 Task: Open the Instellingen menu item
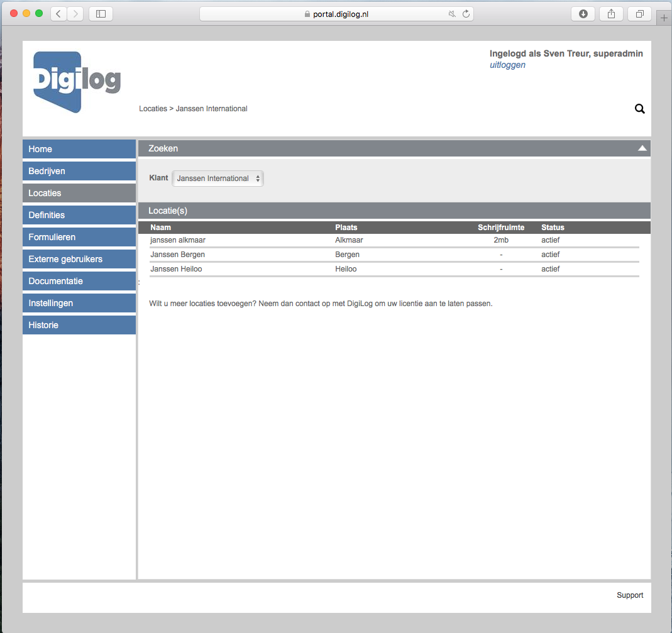(79, 303)
